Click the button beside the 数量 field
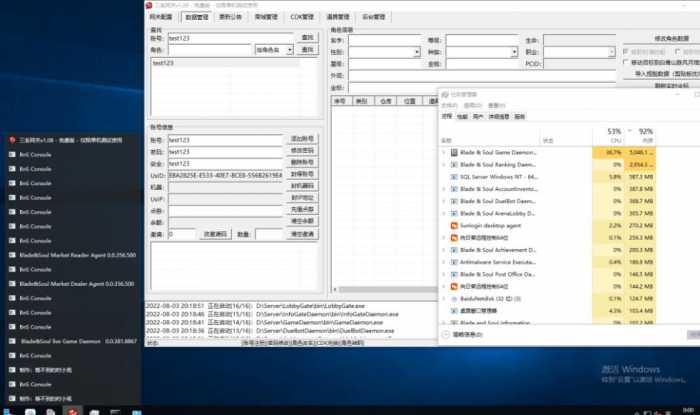The image size is (700, 415). click(302, 234)
